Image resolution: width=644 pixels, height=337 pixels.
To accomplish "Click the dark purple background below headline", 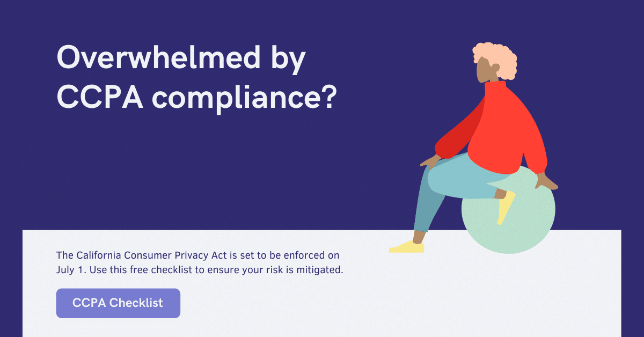I will click(x=215, y=172).
